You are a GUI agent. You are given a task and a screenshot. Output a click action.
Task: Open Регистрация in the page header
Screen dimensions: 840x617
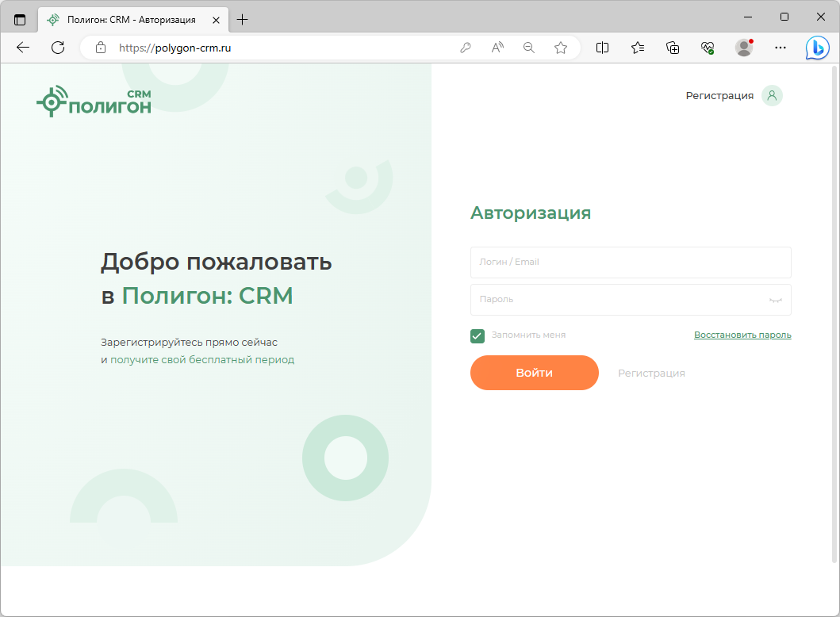pyautogui.click(x=719, y=95)
